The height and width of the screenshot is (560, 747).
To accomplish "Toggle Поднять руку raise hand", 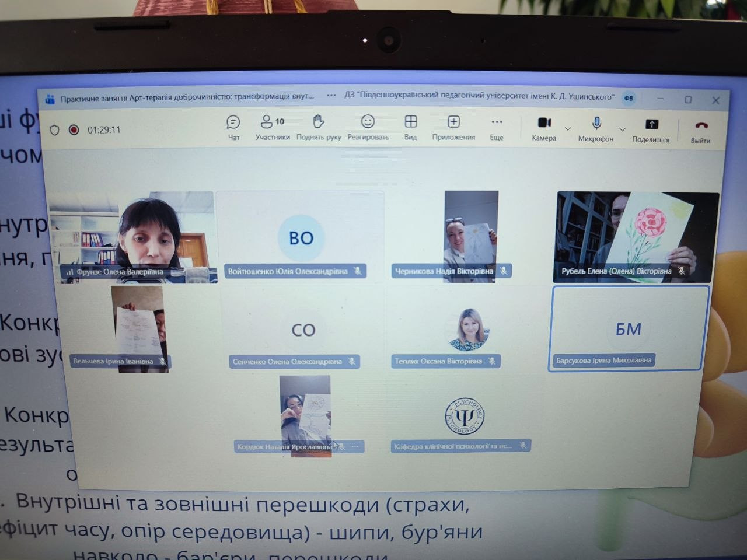I will [318, 127].
